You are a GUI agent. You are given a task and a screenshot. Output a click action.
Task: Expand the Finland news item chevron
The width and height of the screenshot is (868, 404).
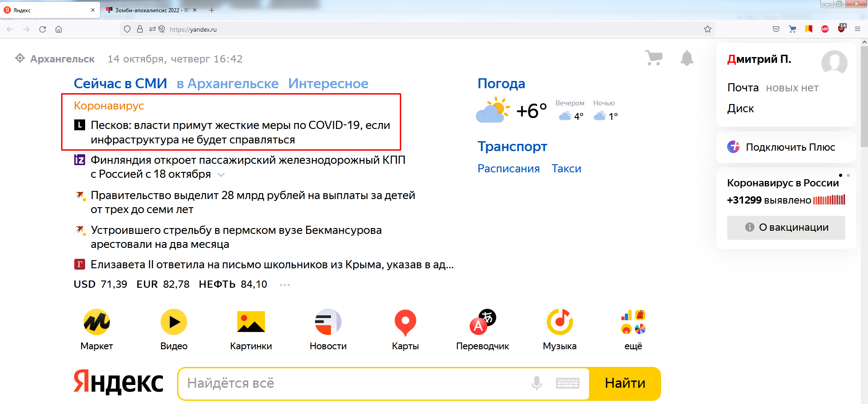221,175
